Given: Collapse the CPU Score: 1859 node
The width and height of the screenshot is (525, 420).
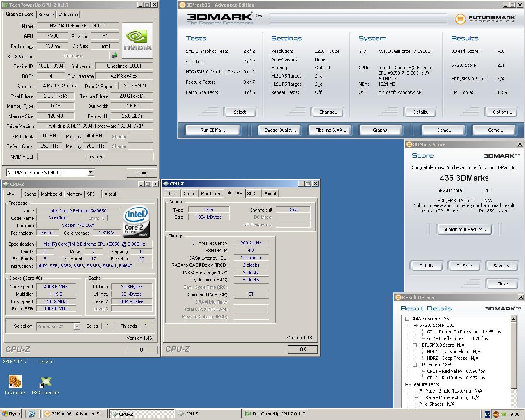Looking at the screenshot, I should 415,365.
